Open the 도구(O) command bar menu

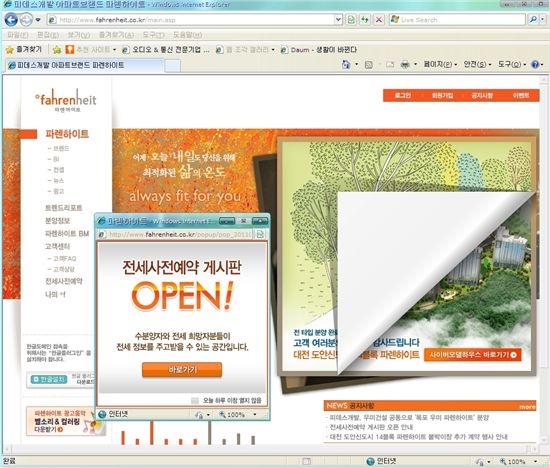(x=512, y=65)
